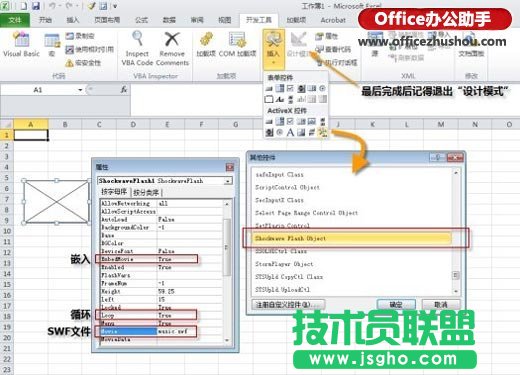Insert form control option button from 表单控件
This screenshot has width=520, height=375.
point(322,88)
